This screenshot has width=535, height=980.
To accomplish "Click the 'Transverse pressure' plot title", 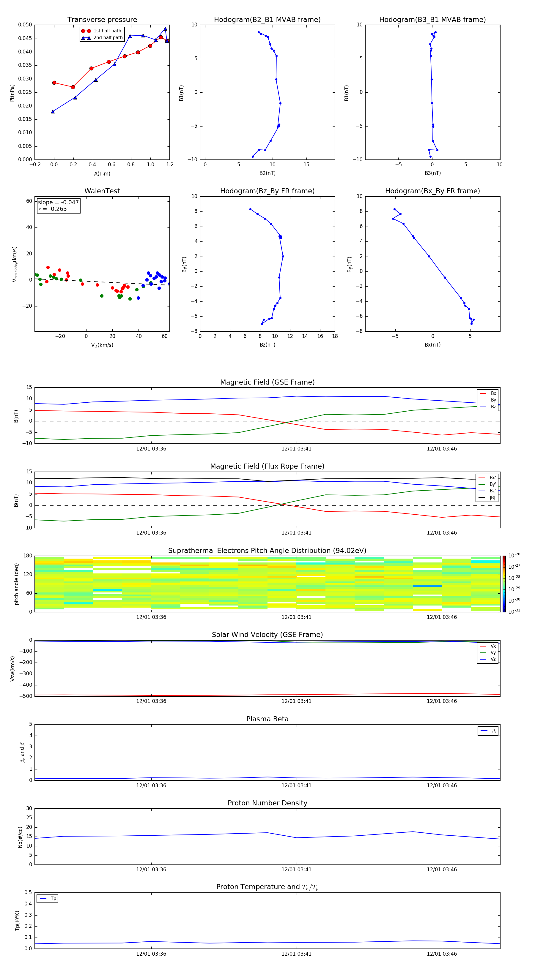I will (x=102, y=20).
